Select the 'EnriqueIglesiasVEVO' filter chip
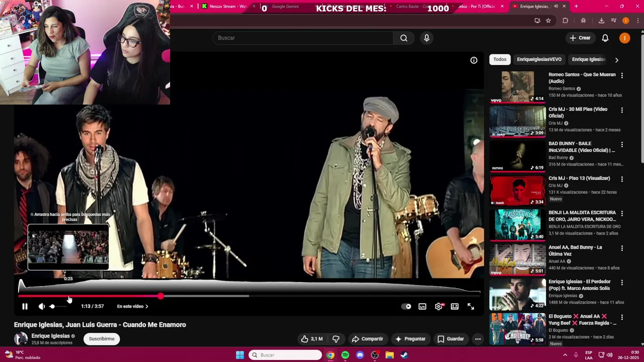 point(539,59)
